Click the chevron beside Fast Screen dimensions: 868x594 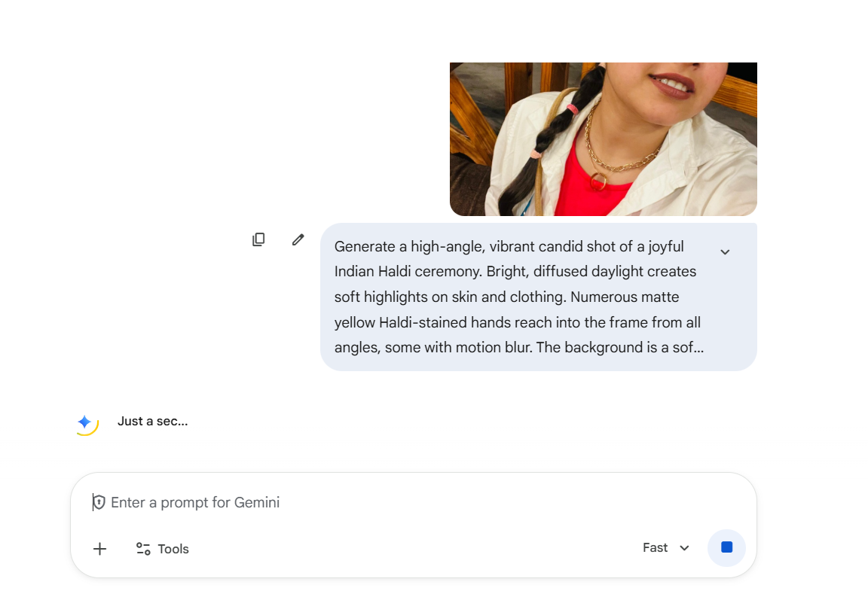(684, 548)
